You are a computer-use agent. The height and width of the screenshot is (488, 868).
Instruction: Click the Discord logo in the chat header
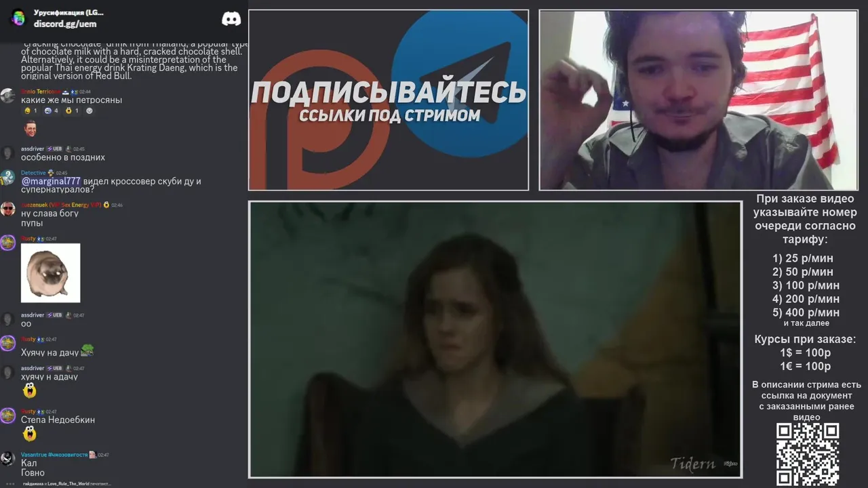(231, 18)
